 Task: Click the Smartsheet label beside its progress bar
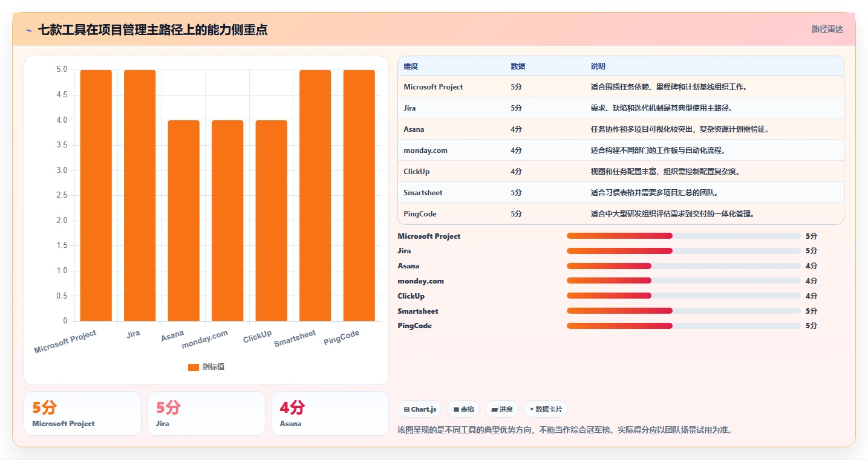click(418, 311)
